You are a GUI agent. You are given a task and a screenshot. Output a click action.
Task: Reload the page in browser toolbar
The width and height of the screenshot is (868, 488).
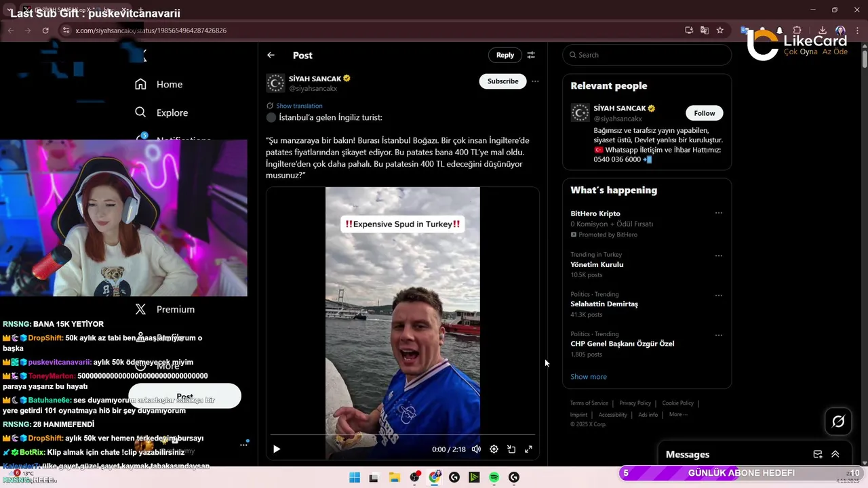[x=45, y=30]
